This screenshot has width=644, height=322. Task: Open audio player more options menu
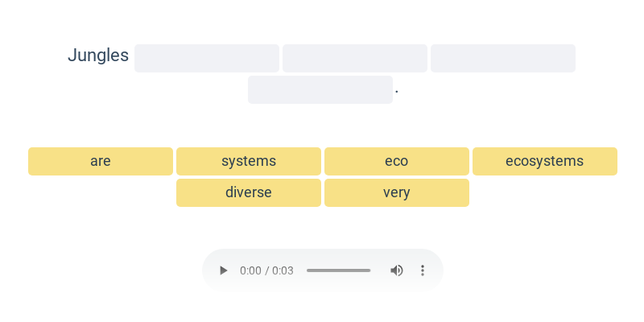click(x=423, y=270)
